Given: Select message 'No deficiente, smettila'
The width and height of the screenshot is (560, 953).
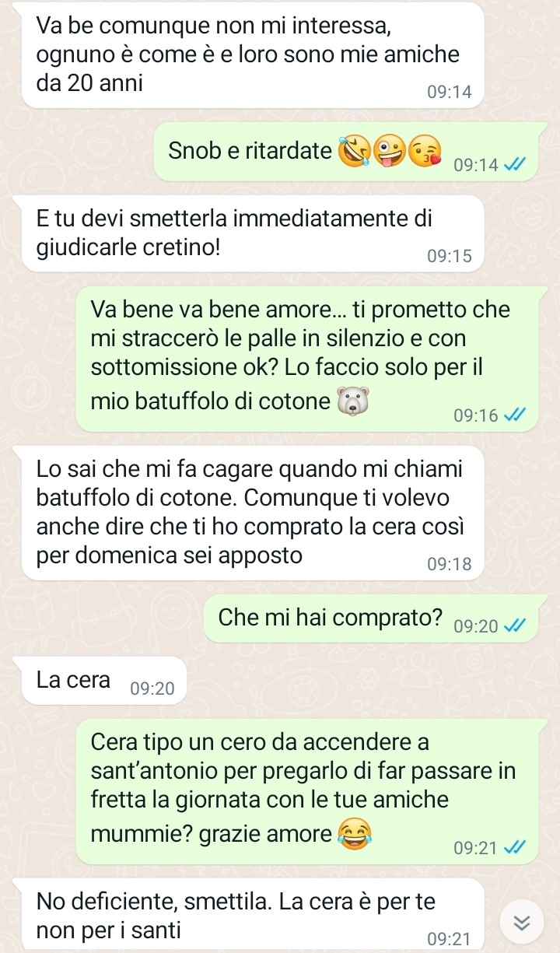Looking at the screenshot, I should point(254,914).
